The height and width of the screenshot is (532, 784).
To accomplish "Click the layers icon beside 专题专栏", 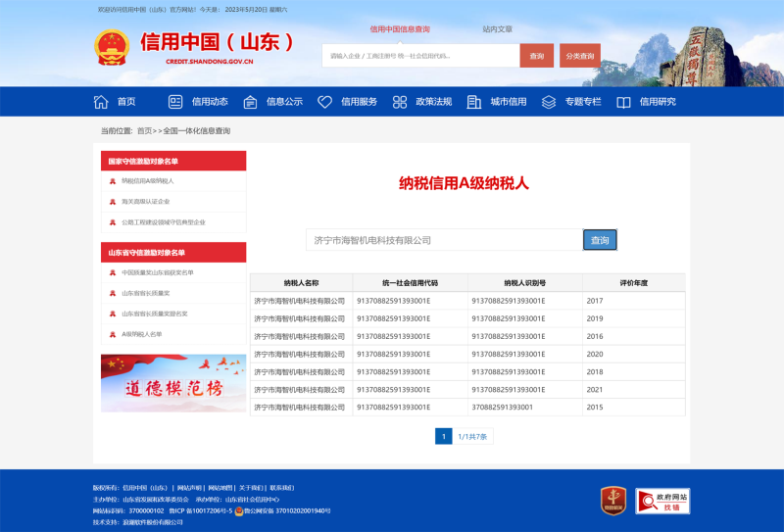I will coord(548,102).
